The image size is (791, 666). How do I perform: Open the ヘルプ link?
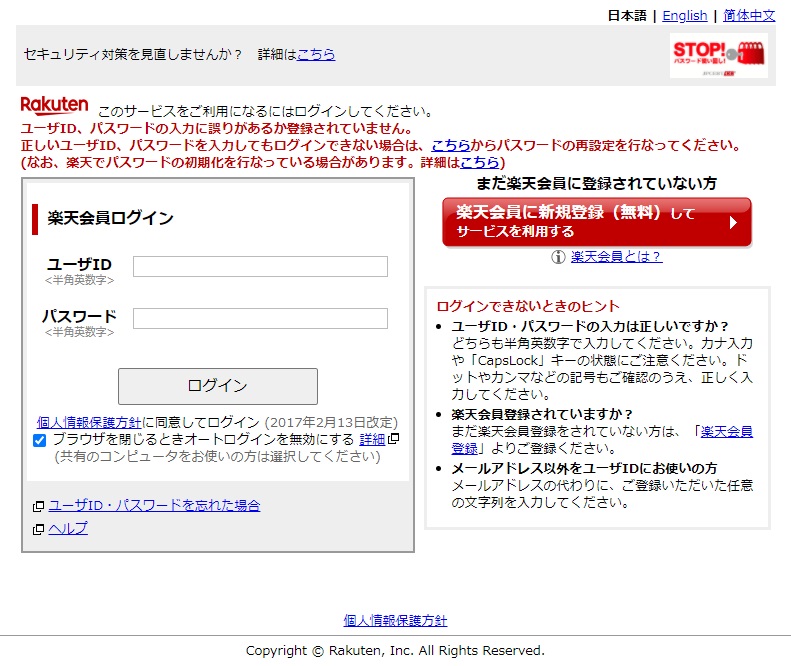click(x=68, y=528)
